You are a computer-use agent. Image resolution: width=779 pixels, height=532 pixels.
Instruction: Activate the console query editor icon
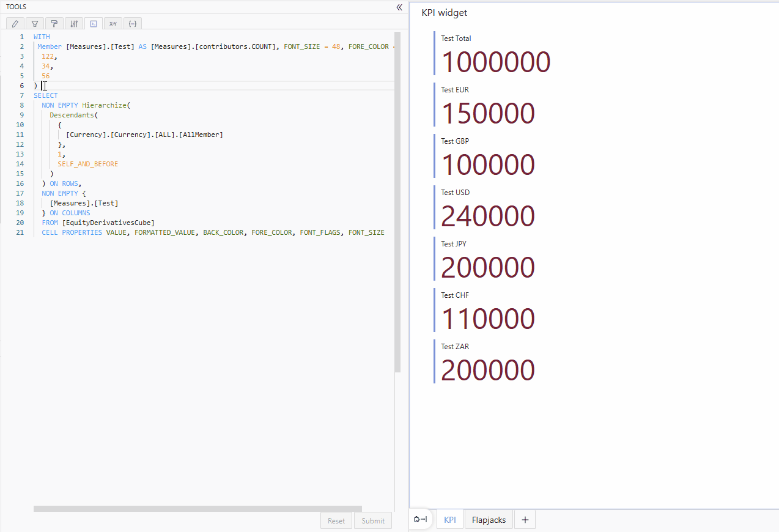click(93, 23)
